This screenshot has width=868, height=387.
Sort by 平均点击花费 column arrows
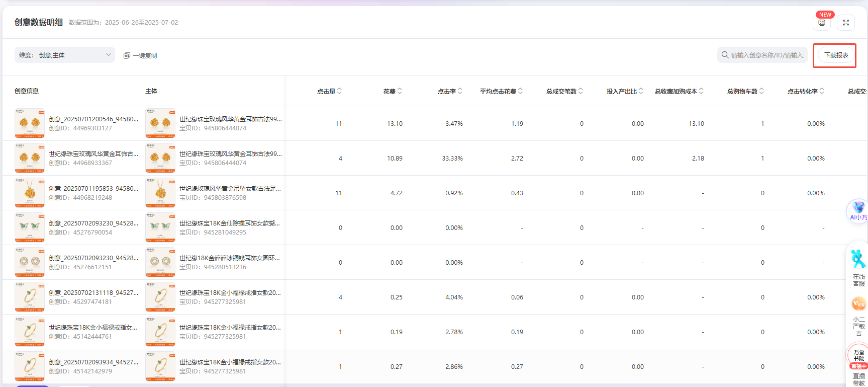click(520, 91)
